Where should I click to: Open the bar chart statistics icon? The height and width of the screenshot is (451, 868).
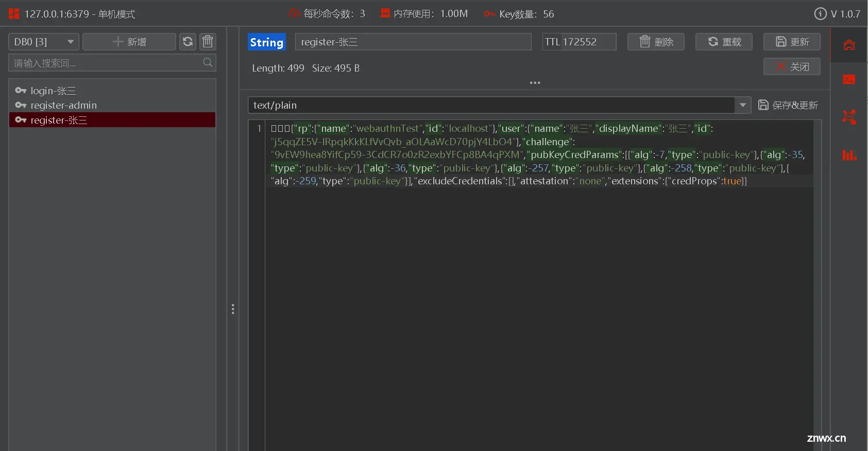[849, 154]
